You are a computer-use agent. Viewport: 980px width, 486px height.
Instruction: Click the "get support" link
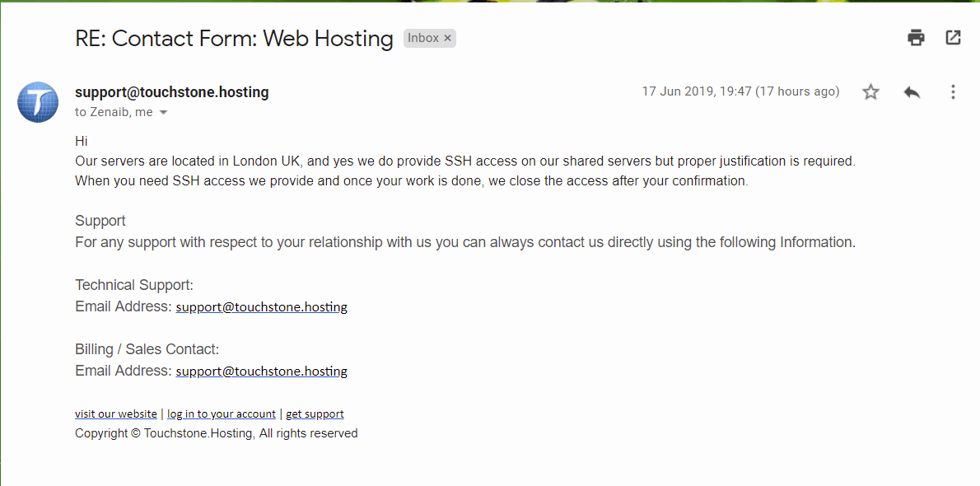point(315,414)
